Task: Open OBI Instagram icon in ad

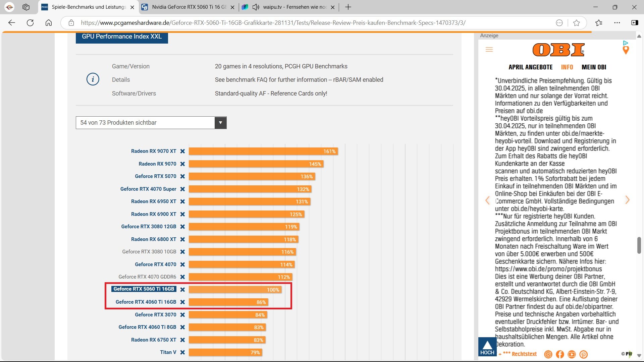Action: 548,354
